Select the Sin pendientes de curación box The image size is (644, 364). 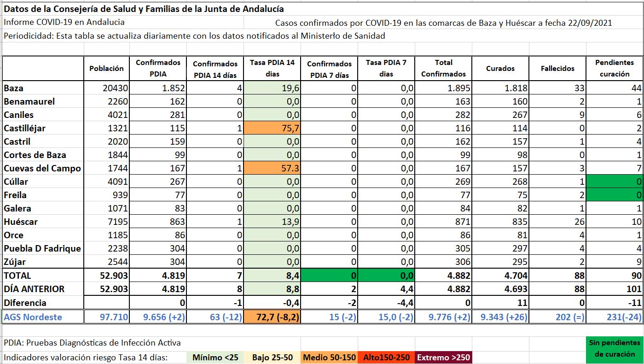[615, 348]
